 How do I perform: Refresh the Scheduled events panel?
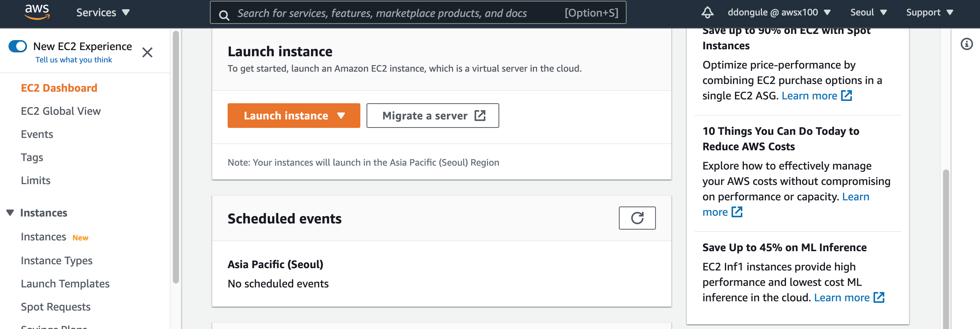[637, 218]
